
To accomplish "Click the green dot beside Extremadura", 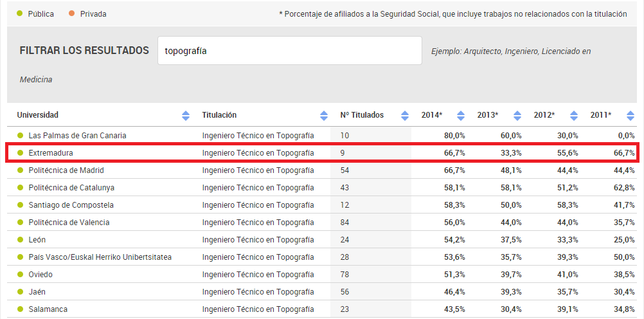I will tap(20, 153).
